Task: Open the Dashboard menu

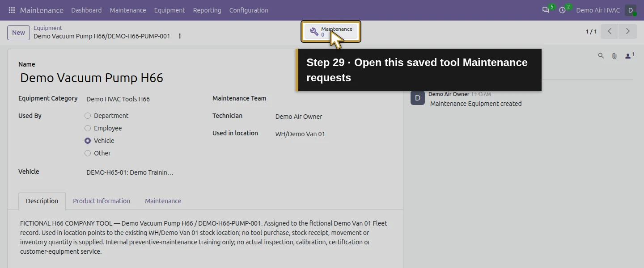Action: point(86,10)
